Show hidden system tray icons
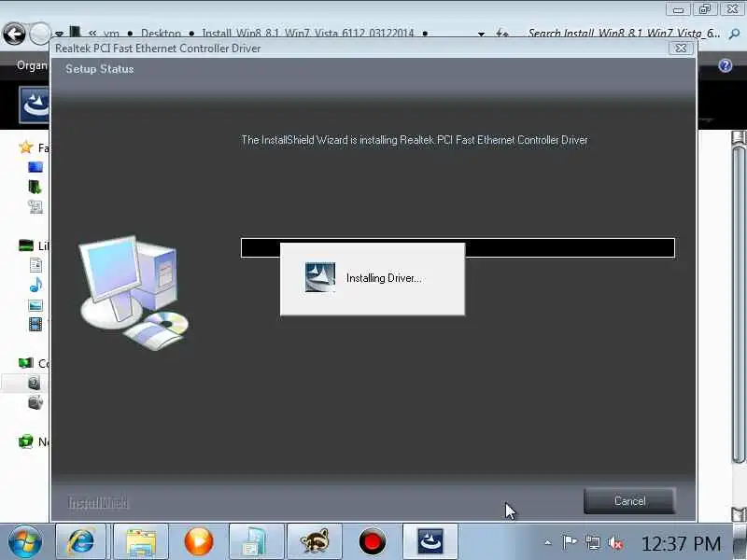 (x=548, y=542)
